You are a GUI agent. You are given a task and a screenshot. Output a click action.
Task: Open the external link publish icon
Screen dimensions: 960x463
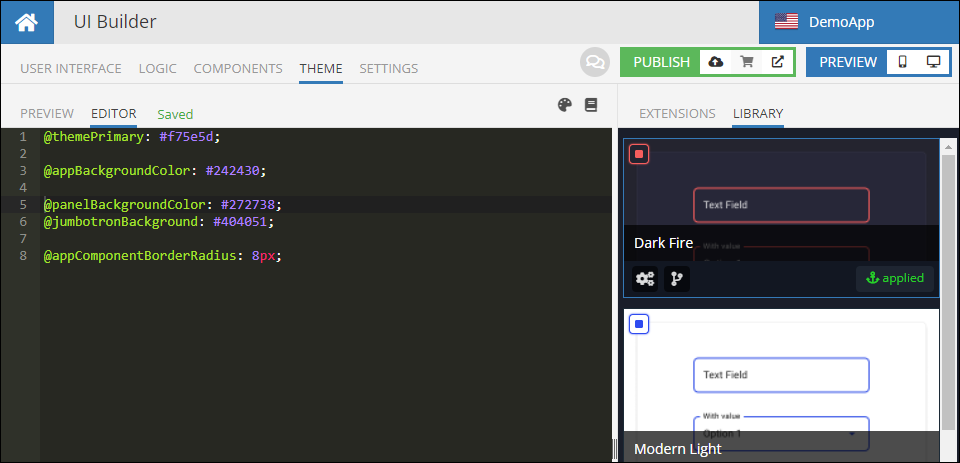(x=777, y=62)
